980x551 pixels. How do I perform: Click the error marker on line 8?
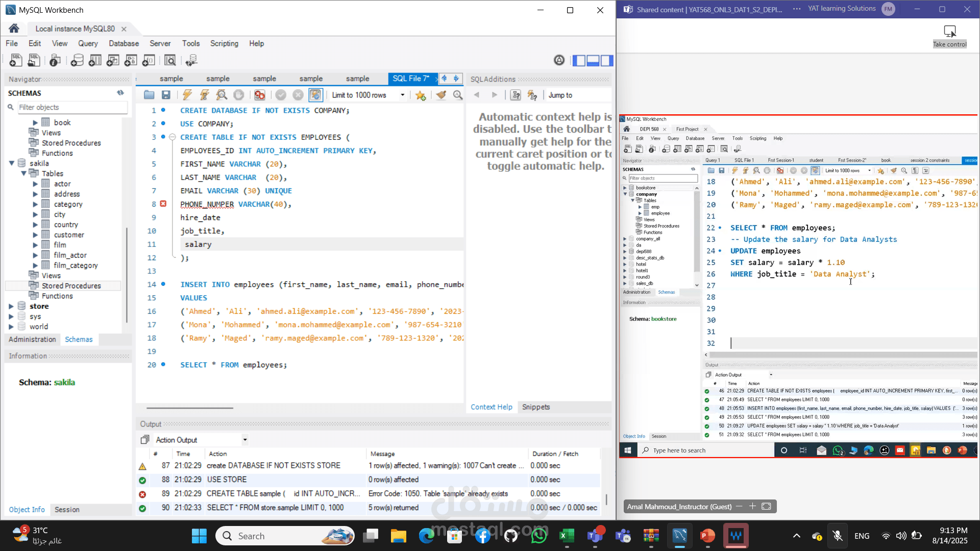point(163,204)
